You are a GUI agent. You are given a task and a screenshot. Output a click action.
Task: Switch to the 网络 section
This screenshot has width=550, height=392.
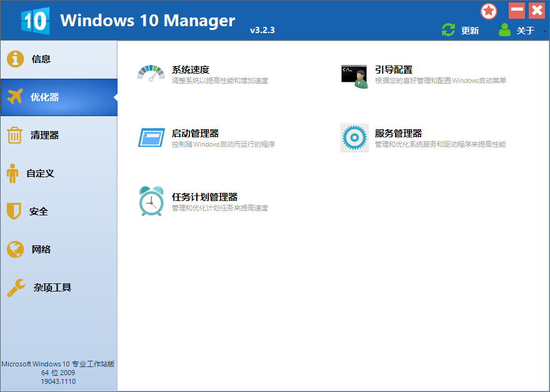(59, 250)
